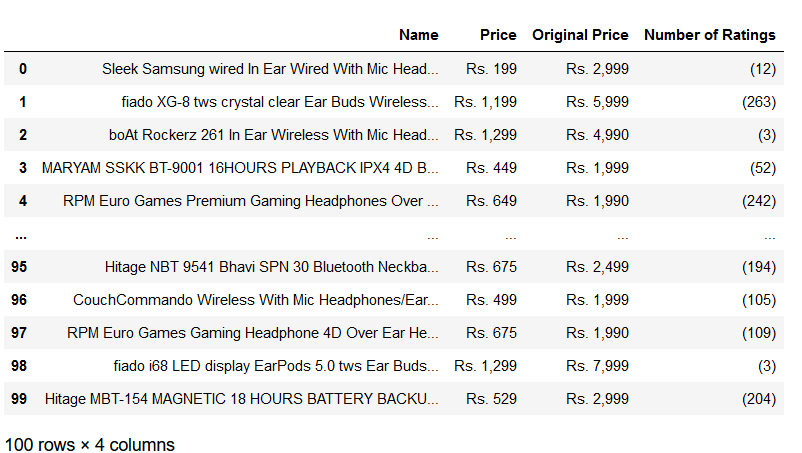This screenshot has width=802, height=453.
Task: Select the Price column header
Action: [x=498, y=35]
